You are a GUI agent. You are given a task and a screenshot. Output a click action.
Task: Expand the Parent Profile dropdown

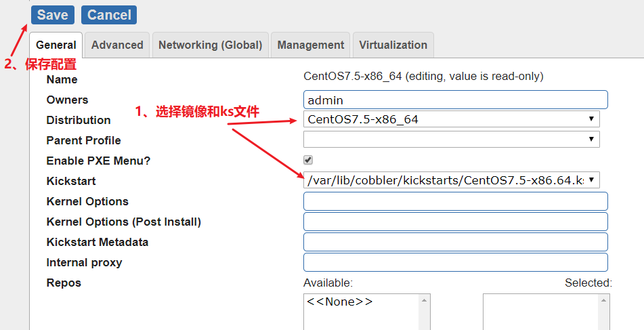(452, 140)
